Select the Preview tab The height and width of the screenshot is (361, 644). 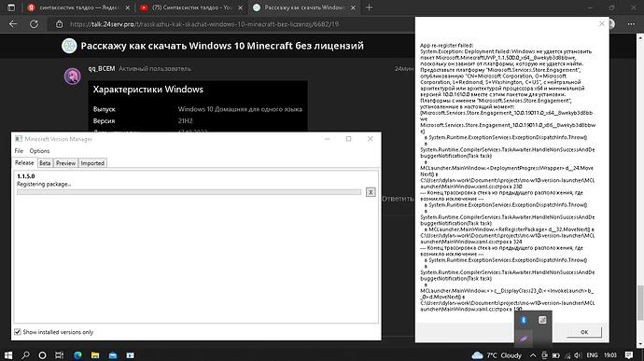coord(65,163)
